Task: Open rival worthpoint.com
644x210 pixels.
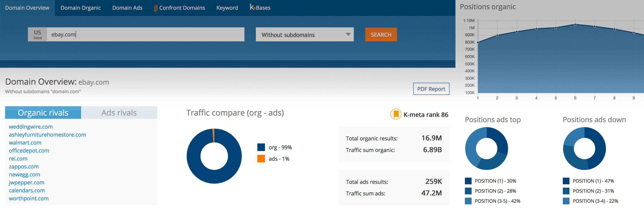Action: [29, 198]
